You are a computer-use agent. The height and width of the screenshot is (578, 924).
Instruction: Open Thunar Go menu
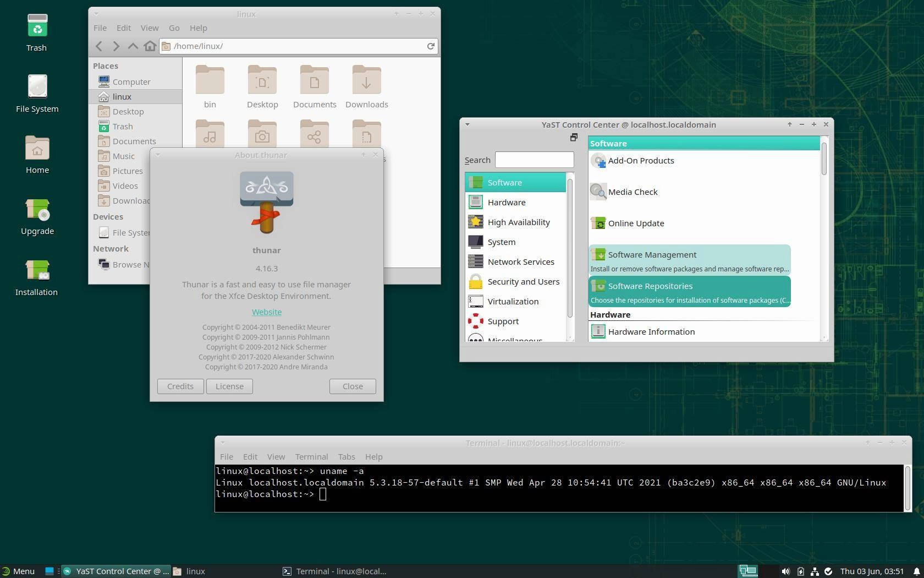tap(174, 28)
